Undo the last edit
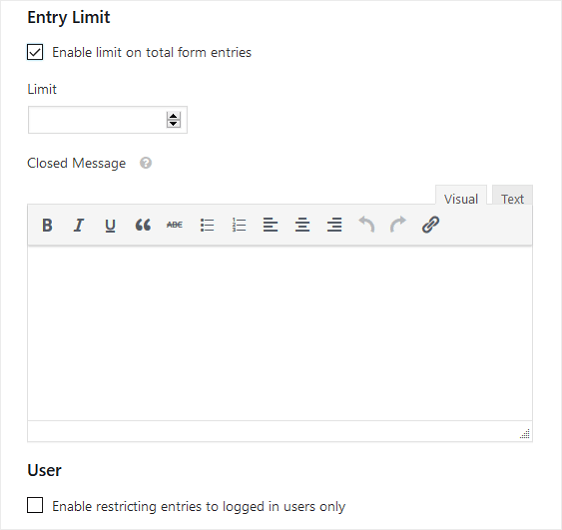The width and height of the screenshot is (562, 530). click(x=366, y=225)
